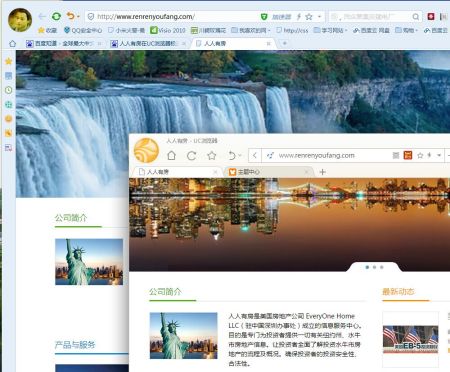The image size is (450, 372).
Task: Open the address bar dropdown in the back browser
Action: (319, 16)
